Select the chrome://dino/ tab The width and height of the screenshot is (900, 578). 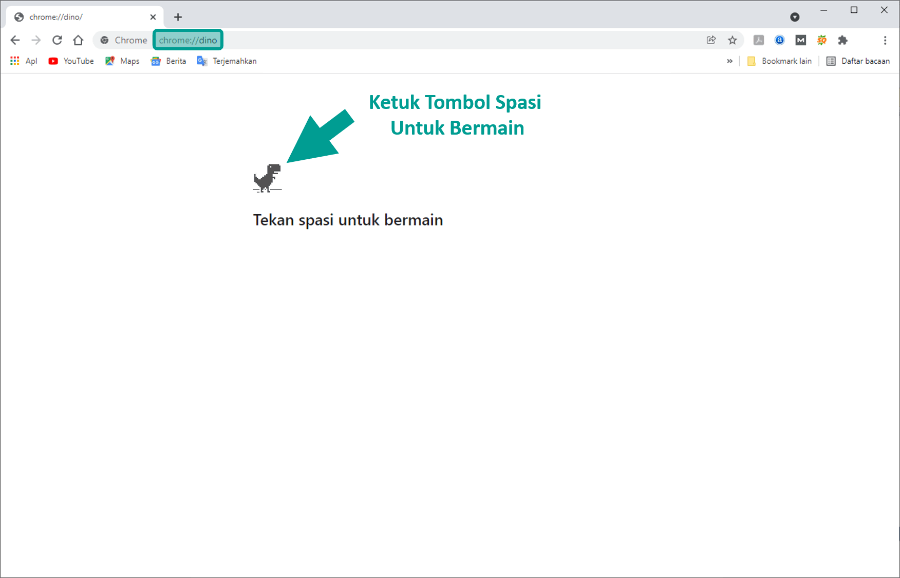pos(85,17)
